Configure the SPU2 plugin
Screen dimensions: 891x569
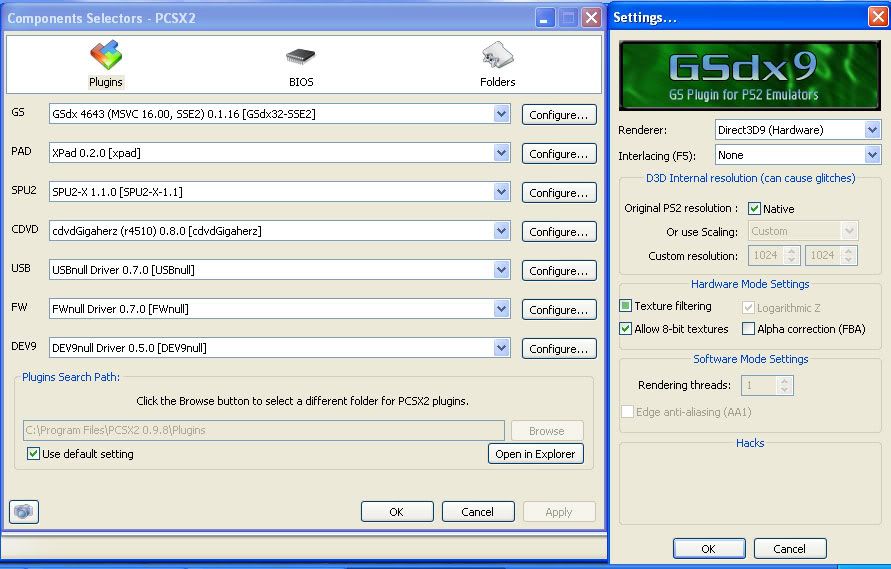click(559, 192)
